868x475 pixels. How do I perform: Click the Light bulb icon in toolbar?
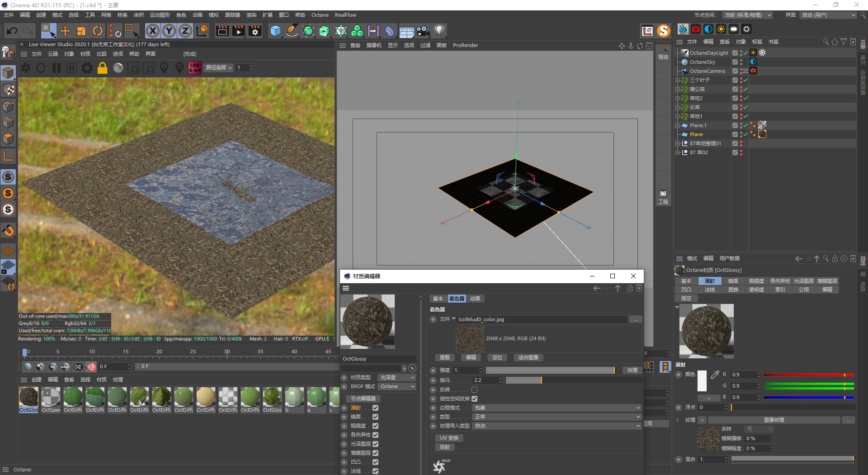[439, 31]
